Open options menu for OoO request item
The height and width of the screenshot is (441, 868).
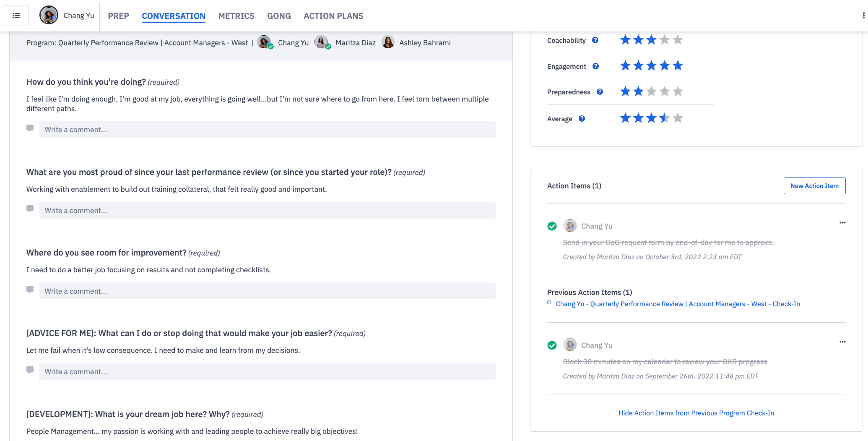coord(842,223)
